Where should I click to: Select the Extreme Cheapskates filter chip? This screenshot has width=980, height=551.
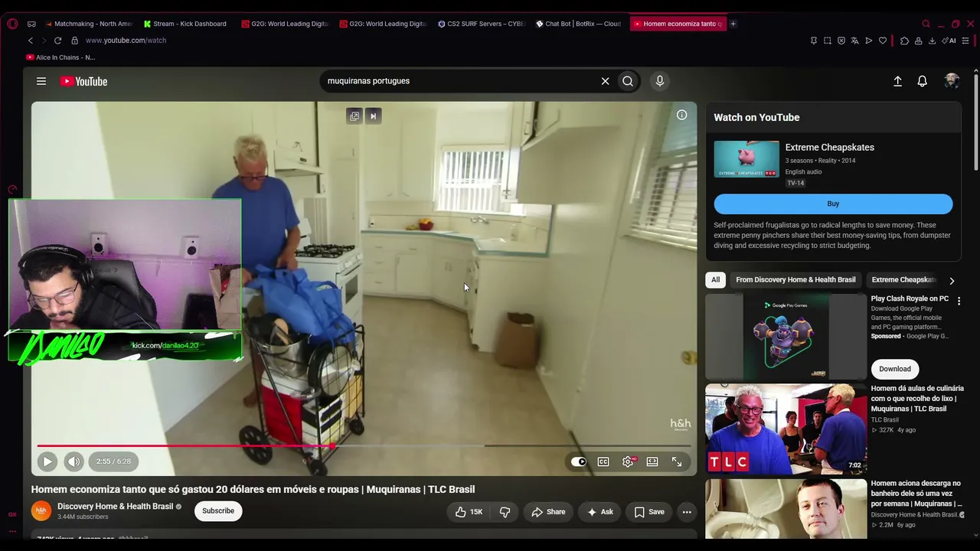pos(903,280)
